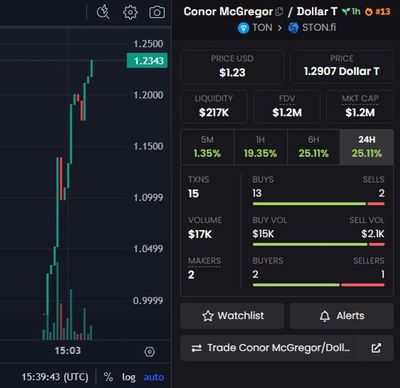Add pair to Watchlist
Image resolution: width=400 pixels, height=388 pixels.
[x=232, y=316]
